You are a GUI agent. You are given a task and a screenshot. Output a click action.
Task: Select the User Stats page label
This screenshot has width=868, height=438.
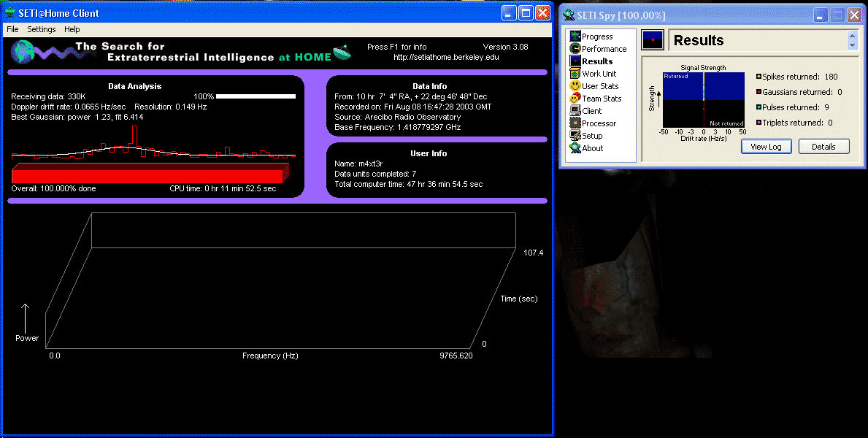tap(600, 86)
